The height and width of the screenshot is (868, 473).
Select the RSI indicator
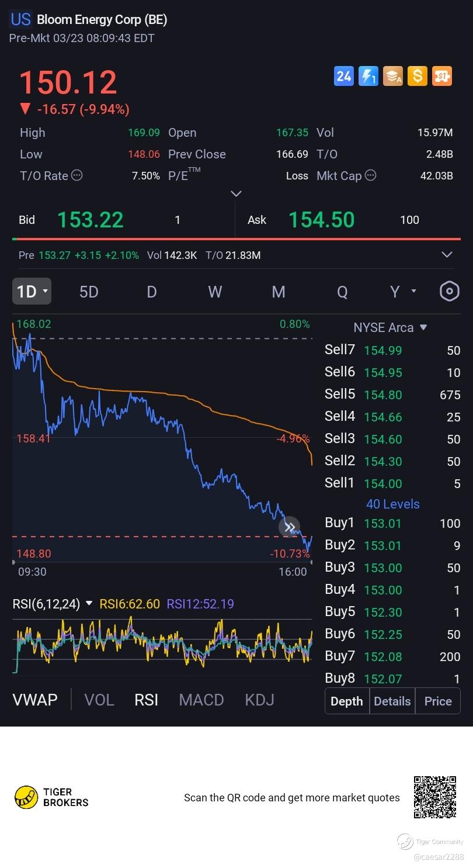(x=147, y=700)
